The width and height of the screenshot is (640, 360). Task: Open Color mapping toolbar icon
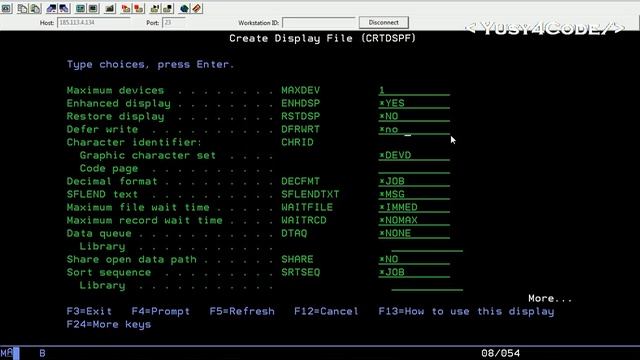pos(93,8)
